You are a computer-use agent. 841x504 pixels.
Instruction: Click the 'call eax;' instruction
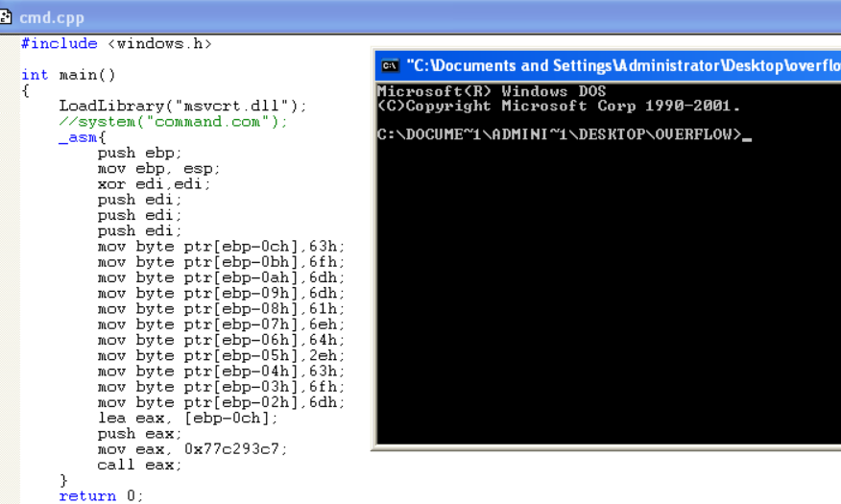point(139,465)
